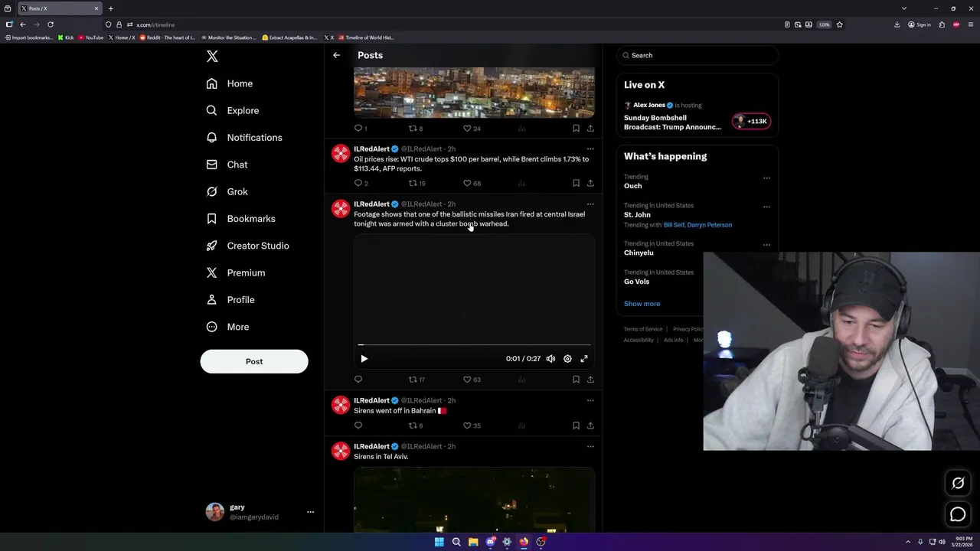Open the YouTube bookmark
Viewport: 980px width, 551px height.
pos(91,37)
